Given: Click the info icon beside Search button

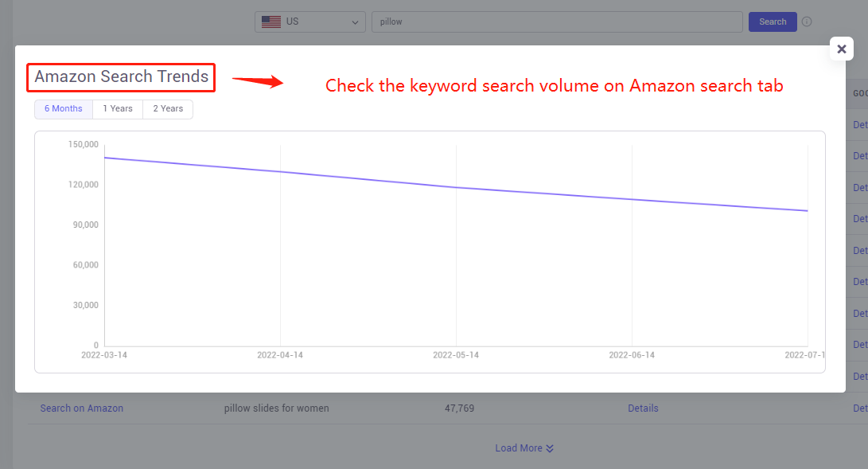Looking at the screenshot, I should point(807,21).
